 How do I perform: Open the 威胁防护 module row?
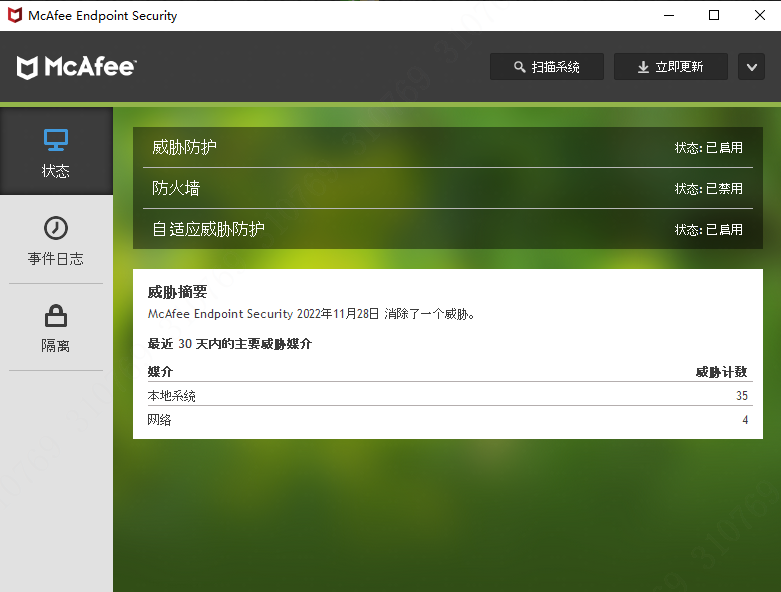click(448, 147)
